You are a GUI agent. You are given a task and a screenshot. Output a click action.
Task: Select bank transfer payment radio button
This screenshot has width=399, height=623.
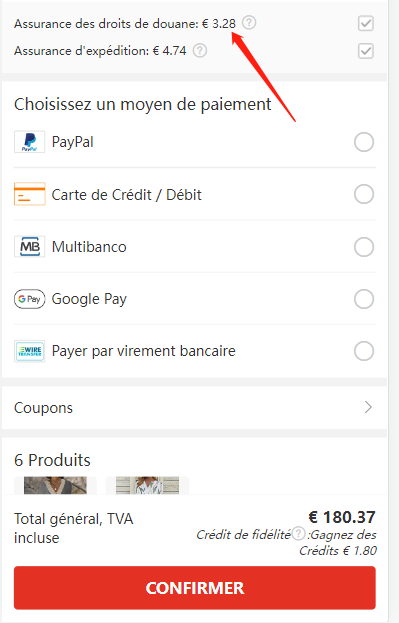364,351
